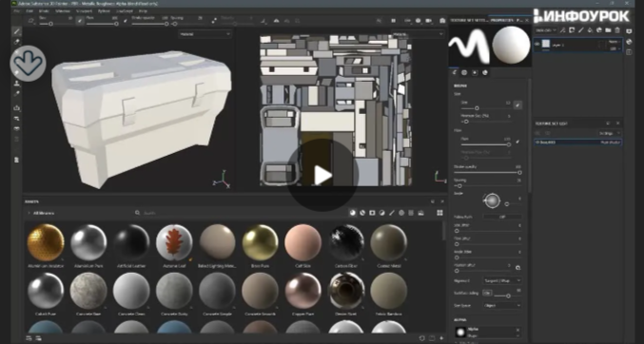644x344 pixels.
Task: Click the camera screenshot icon top right of viewport
Action: pyautogui.click(x=442, y=21)
